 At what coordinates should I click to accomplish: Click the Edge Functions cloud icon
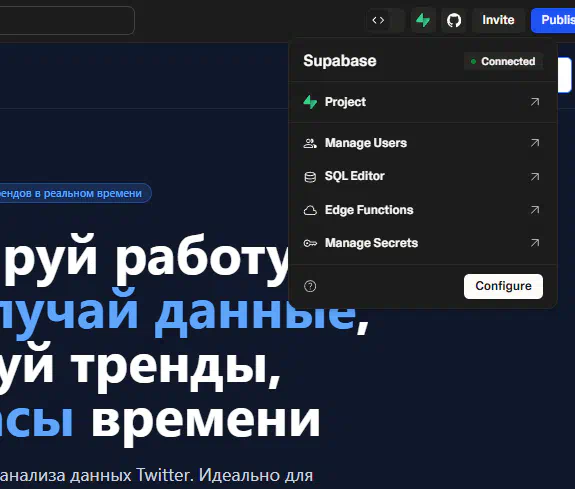click(x=310, y=210)
